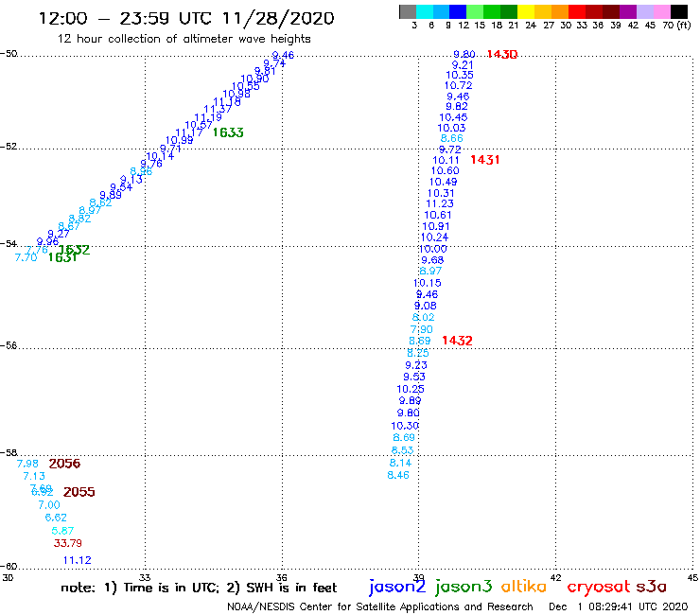The width and height of the screenshot is (700, 615).
Task: Click the pure blue legend swatch above 12
Action: point(458,11)
